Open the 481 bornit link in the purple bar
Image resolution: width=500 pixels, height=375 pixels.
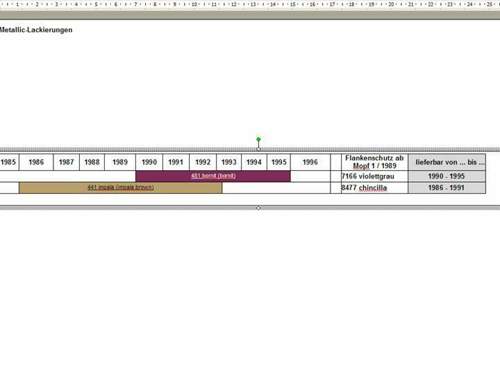pos(213,176)
